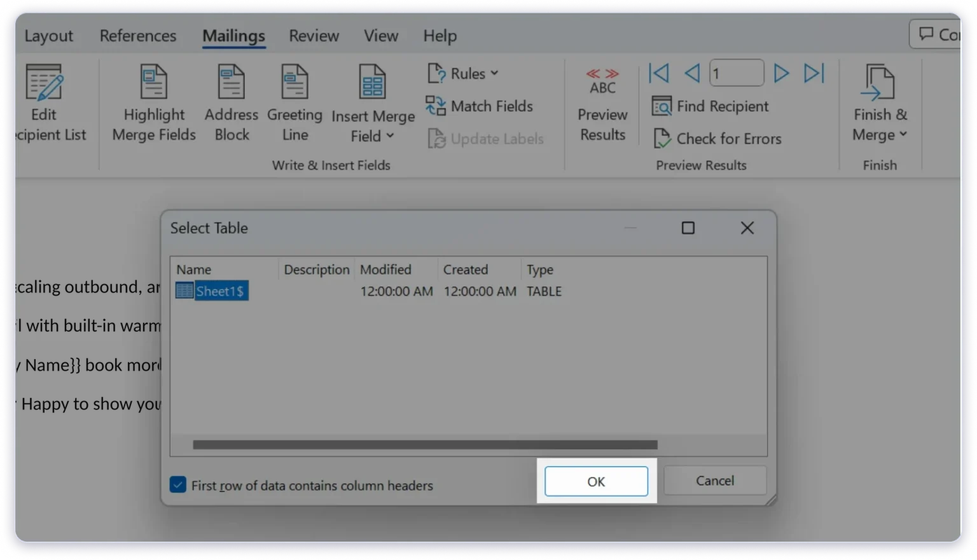Click the Modified column header
Viewport: 977px width, 560px height.
[x=396, y=270]
